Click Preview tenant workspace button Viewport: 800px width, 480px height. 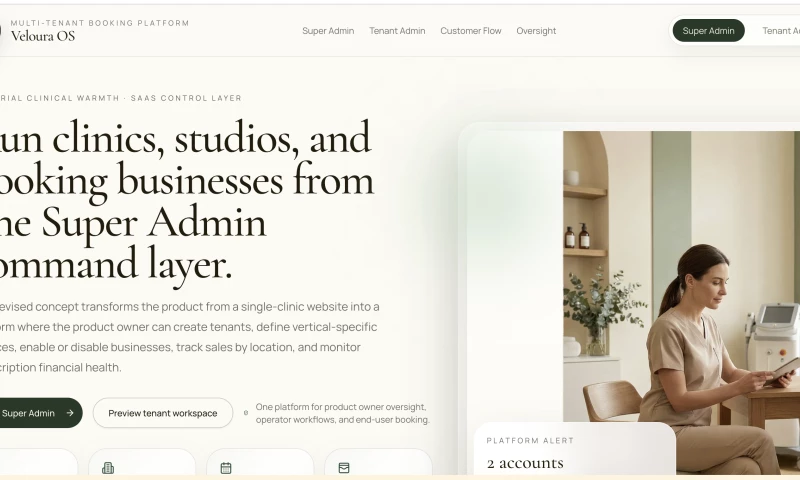click(x=163, y=413)
